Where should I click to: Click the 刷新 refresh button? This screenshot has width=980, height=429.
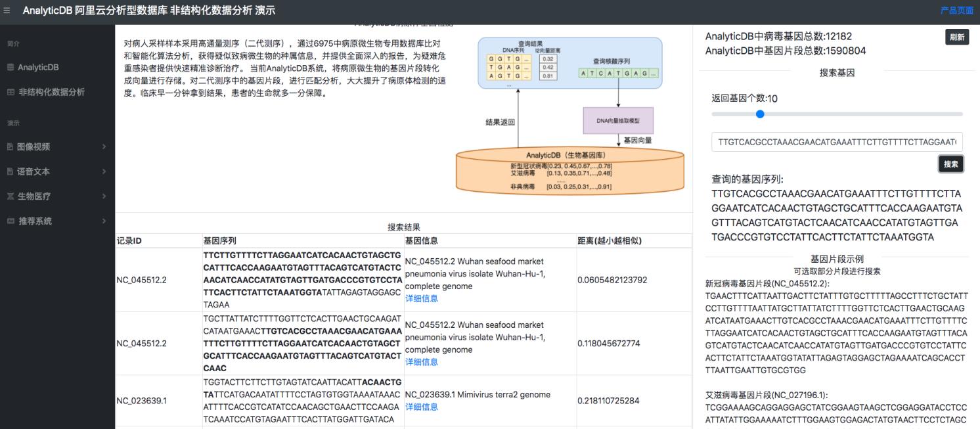pos(957,37)
